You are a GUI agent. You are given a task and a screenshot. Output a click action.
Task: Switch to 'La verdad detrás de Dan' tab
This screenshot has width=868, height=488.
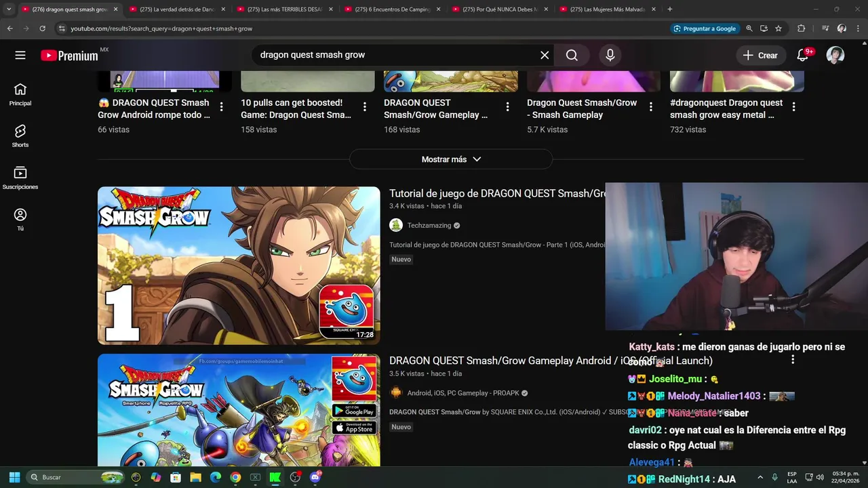point(177,9)
